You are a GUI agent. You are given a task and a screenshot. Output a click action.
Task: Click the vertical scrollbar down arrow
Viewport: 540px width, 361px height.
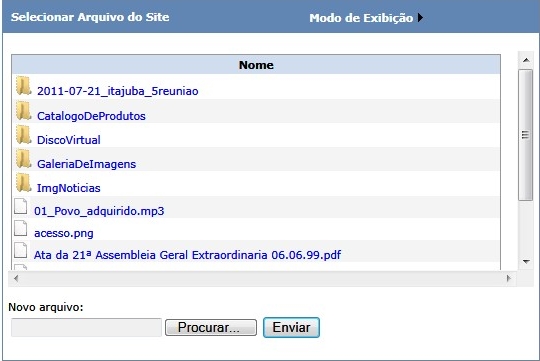pos(526,261)
